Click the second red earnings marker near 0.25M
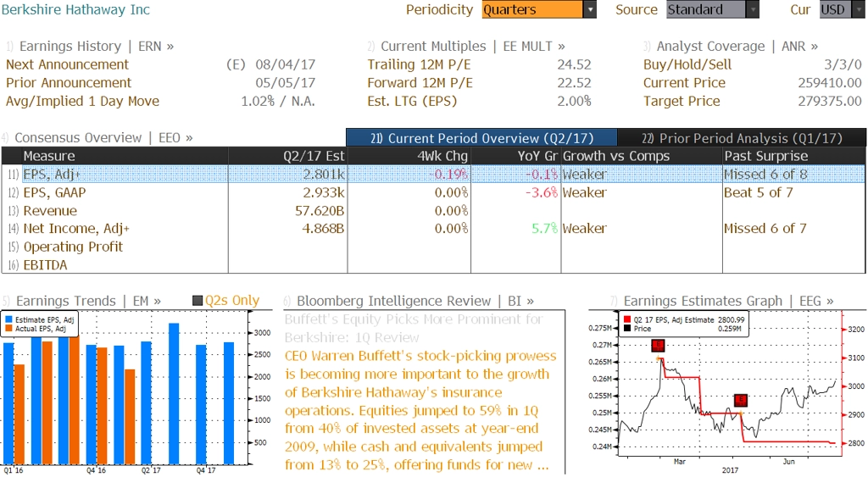 coord(740,400)
